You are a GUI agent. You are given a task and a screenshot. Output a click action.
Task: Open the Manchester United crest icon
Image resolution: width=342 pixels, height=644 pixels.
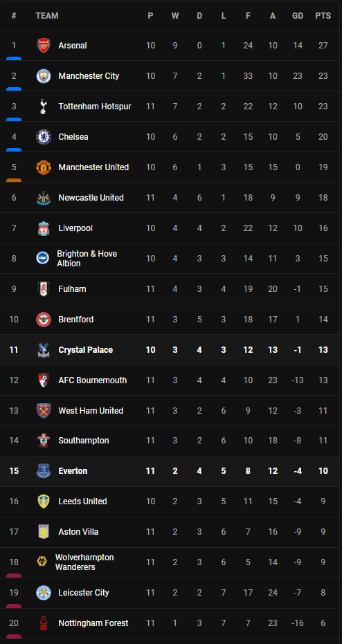[x=44, y=167]
